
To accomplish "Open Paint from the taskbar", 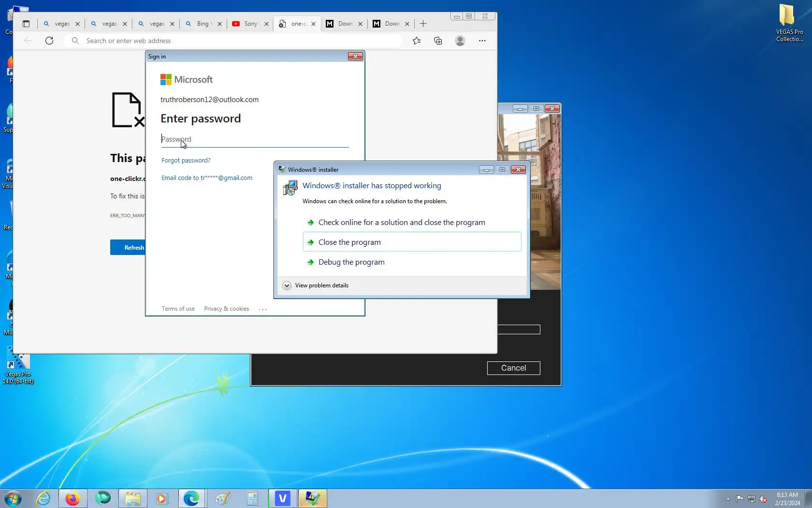I will (x=222, y=498).
